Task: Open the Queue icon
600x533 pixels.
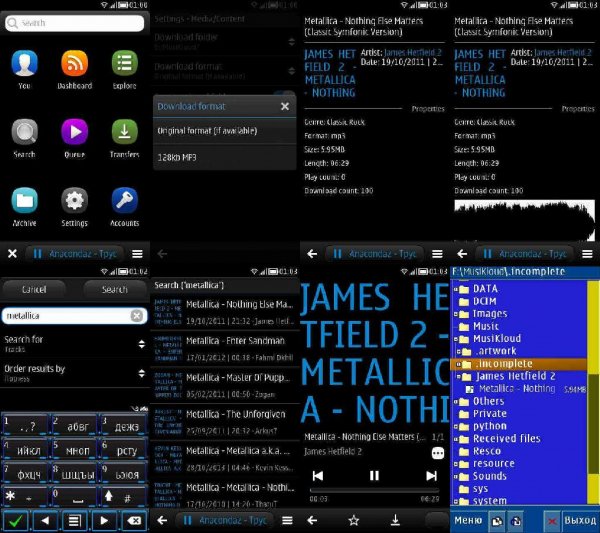Action: [74, 132]
